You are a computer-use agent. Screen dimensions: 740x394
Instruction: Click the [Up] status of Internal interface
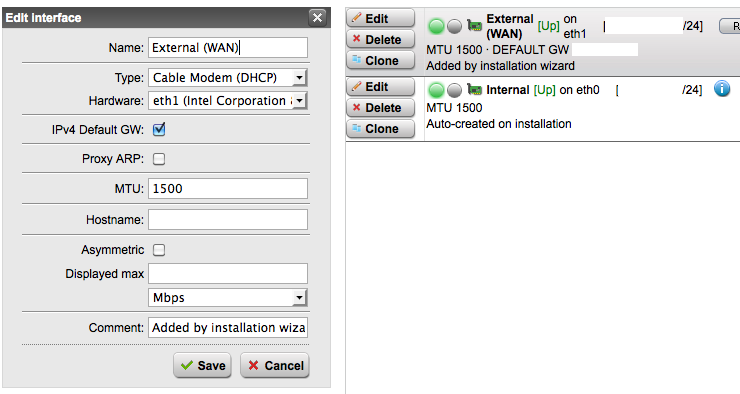pos(545,90)
